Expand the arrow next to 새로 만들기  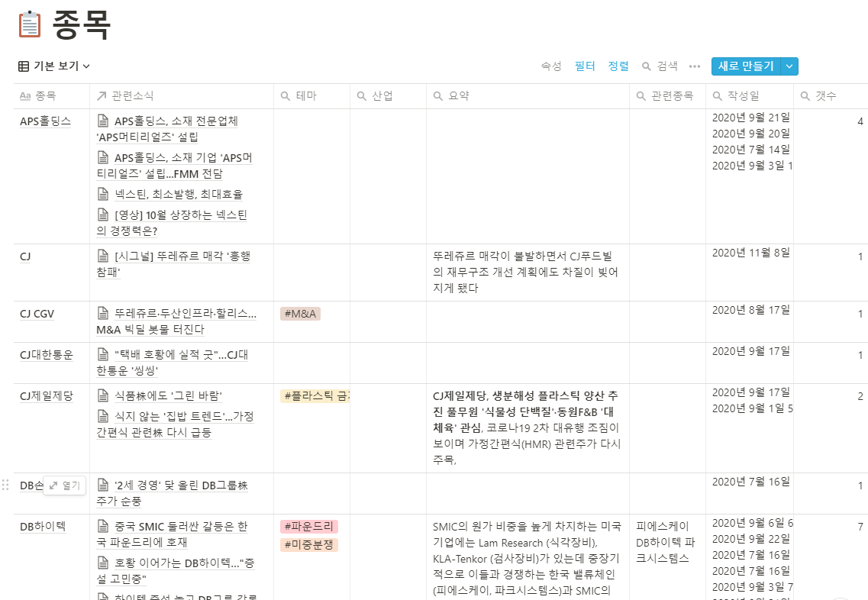pyautogui.click(x=789, y=66)
